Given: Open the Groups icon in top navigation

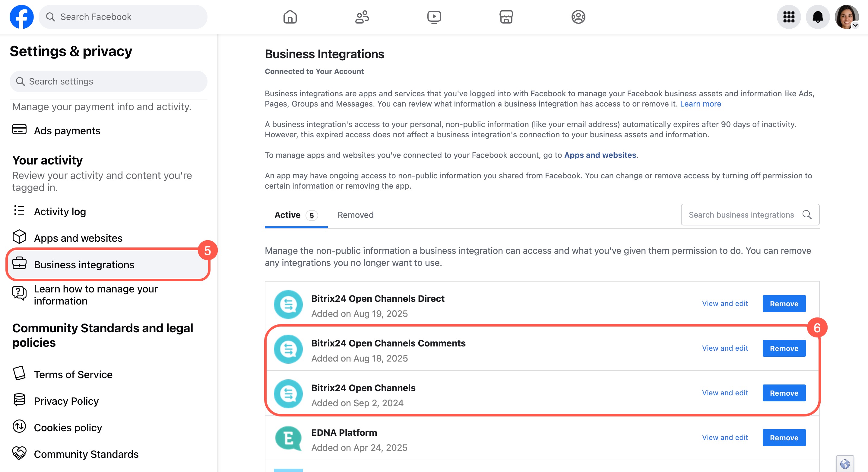Looking at the screenshot, I should click(578, 17).
